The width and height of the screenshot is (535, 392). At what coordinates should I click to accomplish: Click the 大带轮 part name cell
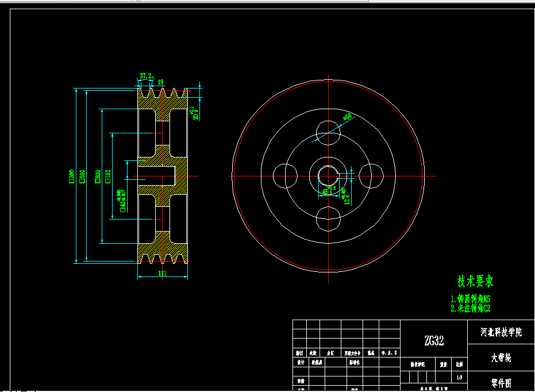click(501, 357)
